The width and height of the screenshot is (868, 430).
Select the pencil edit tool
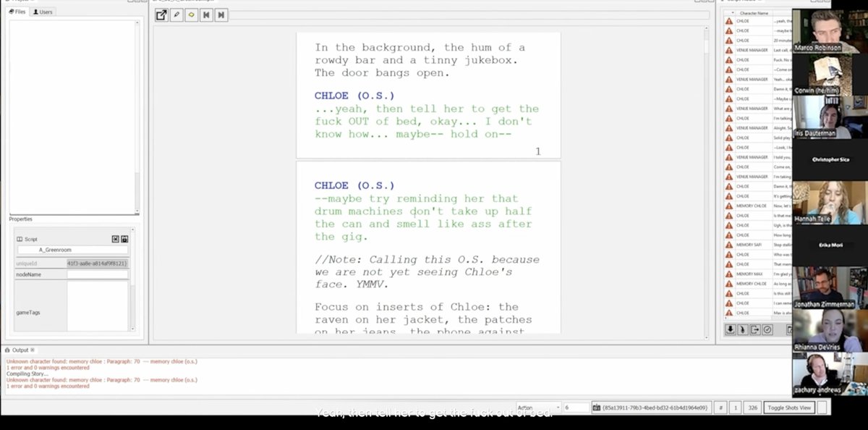point(176,14)
